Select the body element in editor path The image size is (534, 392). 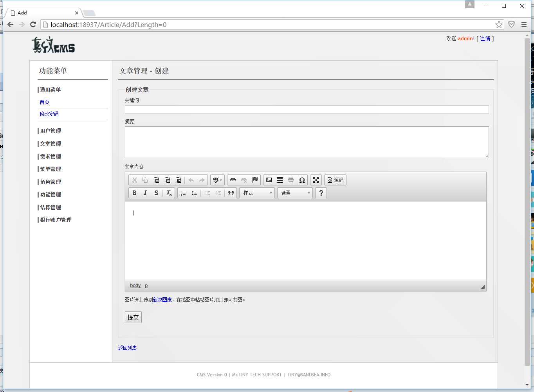[135, 286]
